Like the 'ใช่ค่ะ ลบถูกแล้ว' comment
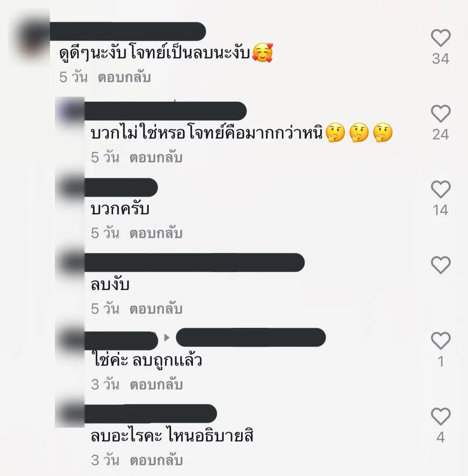 coord(441,340)
